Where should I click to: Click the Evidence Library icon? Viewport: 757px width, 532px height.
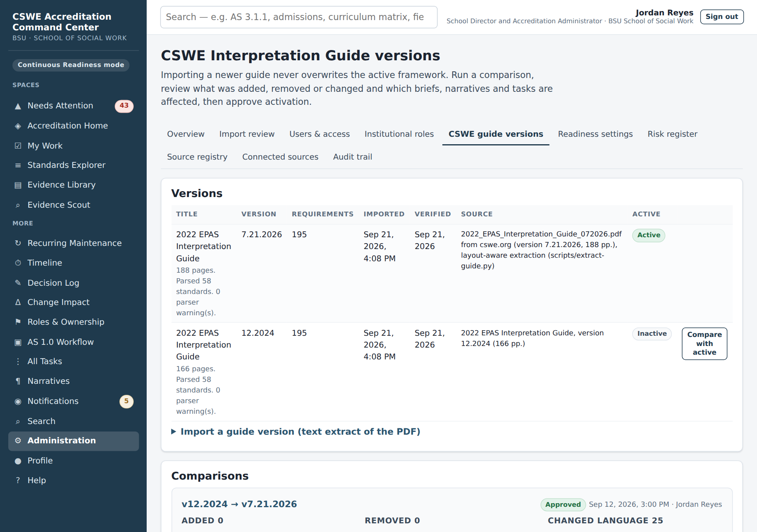(x=18, y=185)
